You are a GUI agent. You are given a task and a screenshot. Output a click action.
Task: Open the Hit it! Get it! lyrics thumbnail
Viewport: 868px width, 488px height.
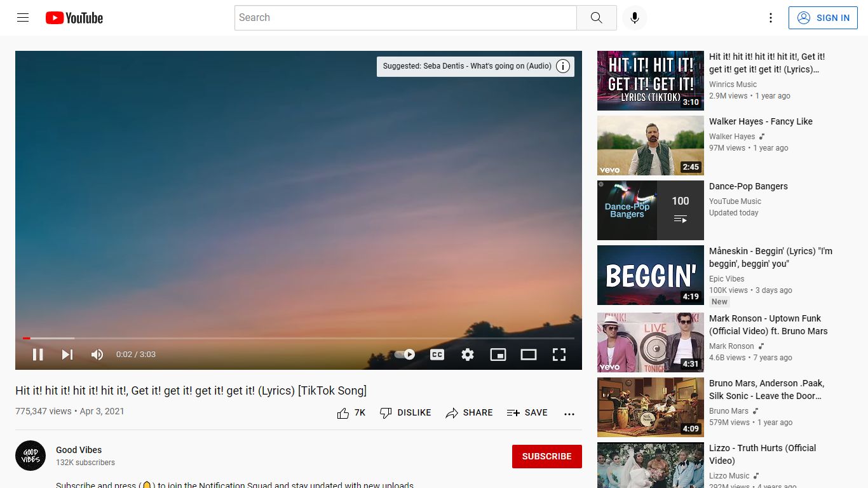pyautogui.click(x=651, y=81)
